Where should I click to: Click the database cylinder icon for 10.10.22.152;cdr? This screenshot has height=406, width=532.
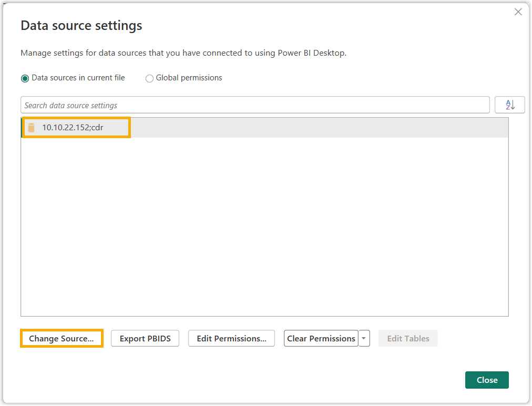pos(31,128)
